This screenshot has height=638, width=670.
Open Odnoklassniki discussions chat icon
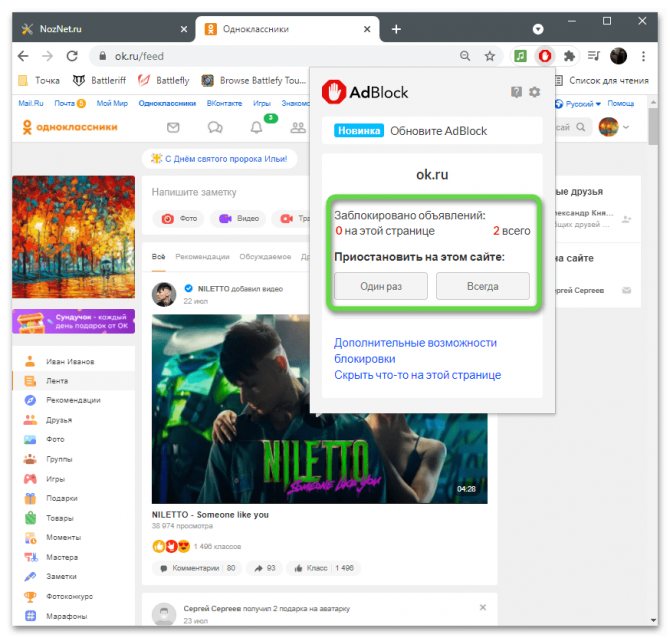tap(215, 127)
